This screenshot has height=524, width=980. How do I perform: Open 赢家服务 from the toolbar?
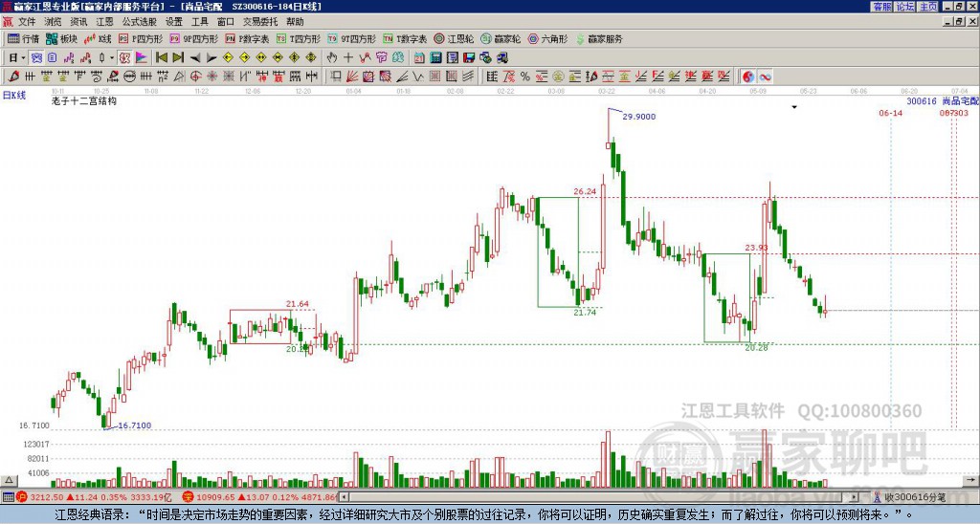[x=599, y=38]
